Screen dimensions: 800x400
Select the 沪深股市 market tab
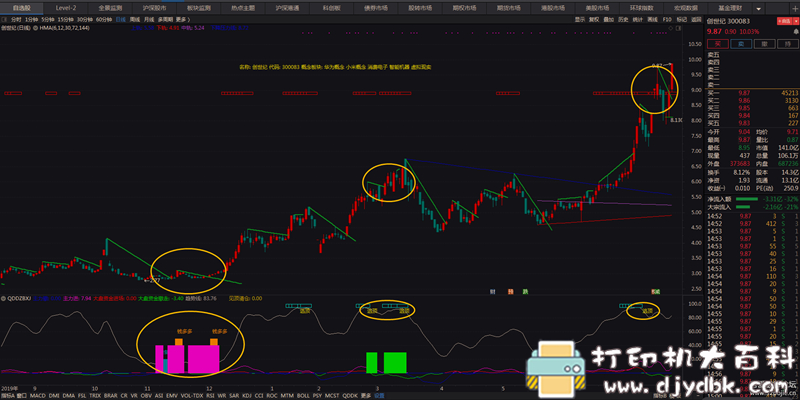pyautogui.click(x=154, y=8)
